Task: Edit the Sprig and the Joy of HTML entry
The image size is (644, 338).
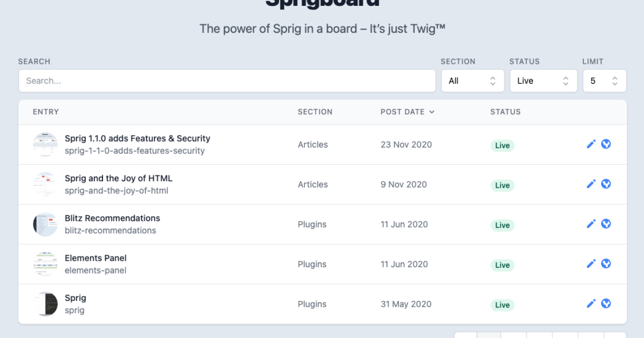Action: (x=591, y=183)
